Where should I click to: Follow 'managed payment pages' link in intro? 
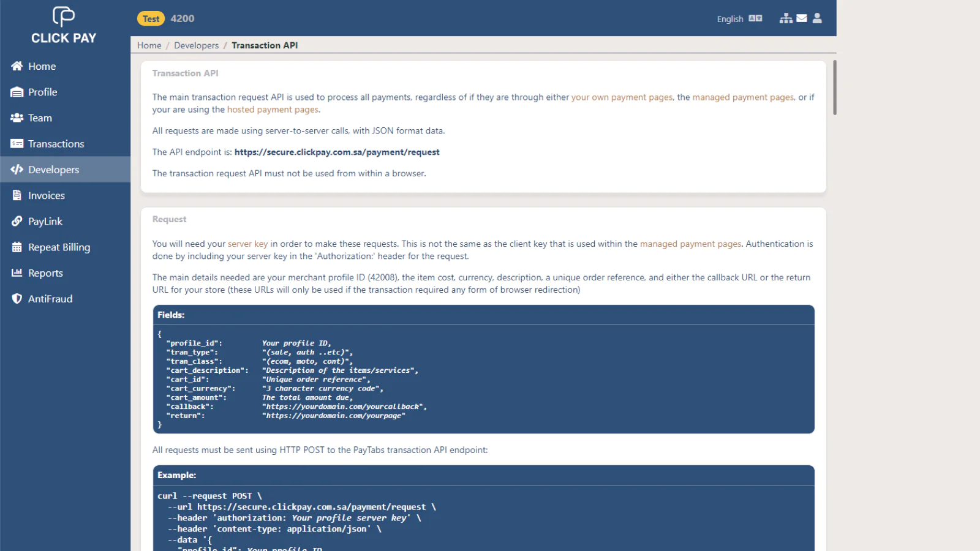743,97
